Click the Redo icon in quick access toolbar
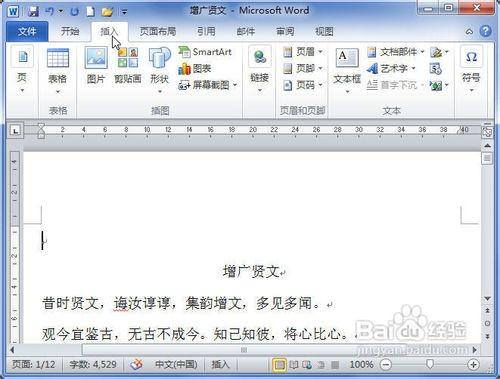The image size is (500, 379). pyautogui.click(x=74, y=12)
